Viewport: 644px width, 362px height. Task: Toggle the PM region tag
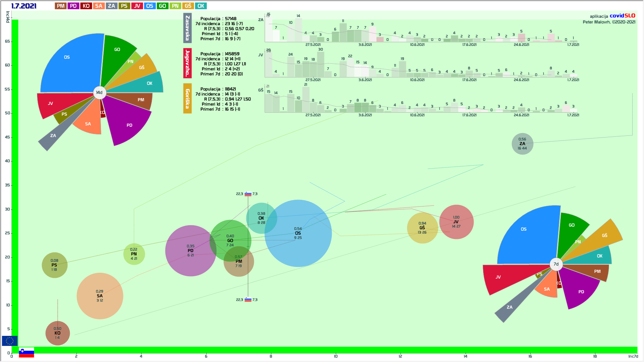[x=61, y=6]
